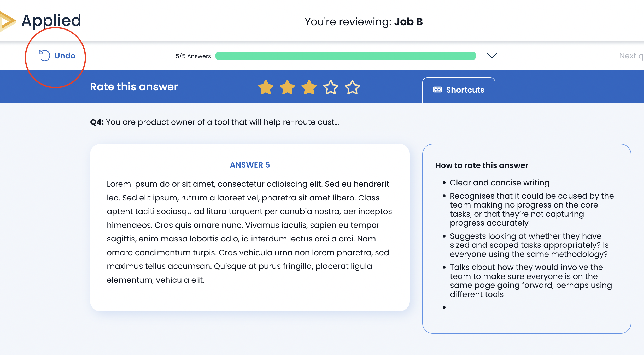
Task: Click the Applied wordmark text
Action: [51, 21]
